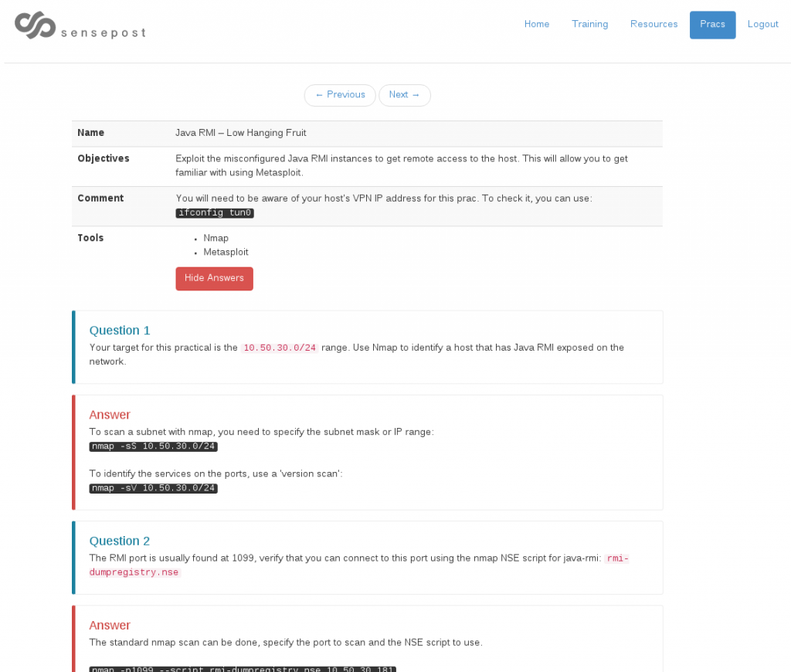Click Nmap in the Tools list

(216, 238)
